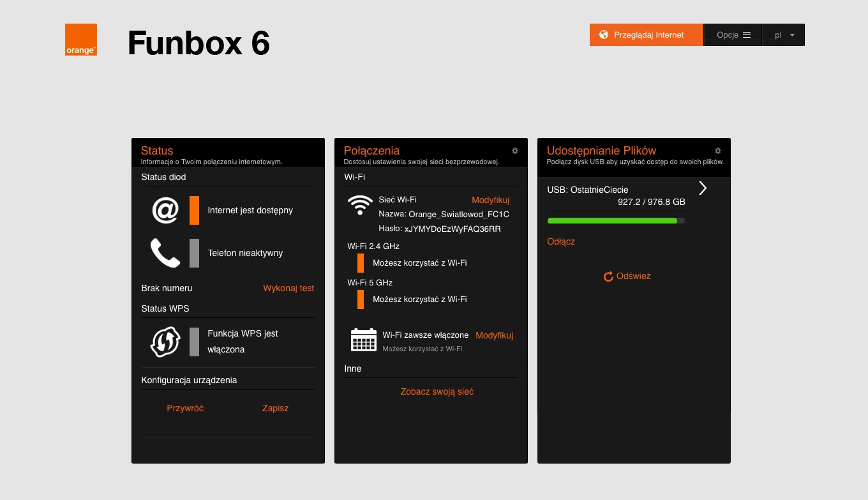This screenshot has height=500, width=868.
Task: Click the Wi-Fi schedule calendar icon
Action: click(x=364, y=340)
